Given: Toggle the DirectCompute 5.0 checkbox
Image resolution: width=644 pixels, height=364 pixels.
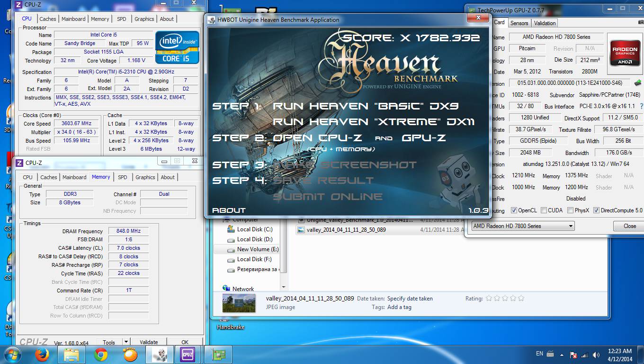Looking at the screenshot, I should (x=596, y=210).
